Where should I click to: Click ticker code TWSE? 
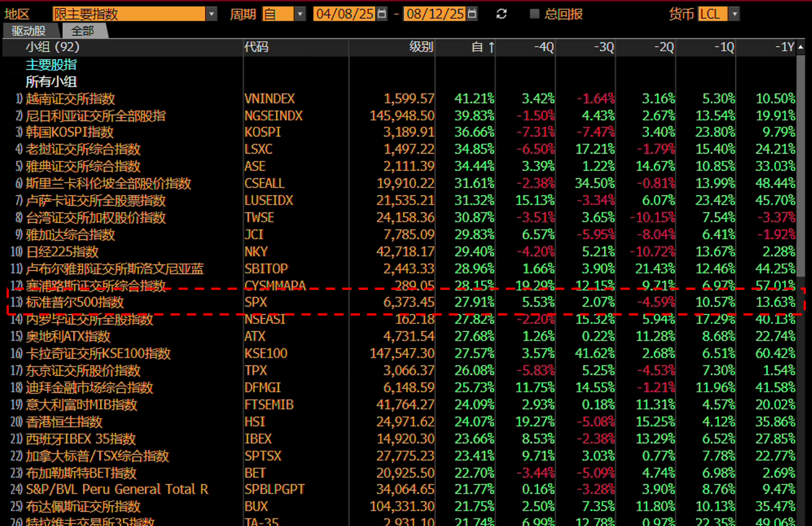pos(259,217)
